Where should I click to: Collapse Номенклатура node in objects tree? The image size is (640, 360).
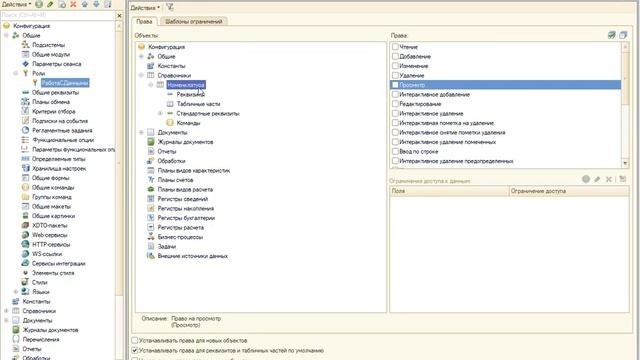point(151,85)
